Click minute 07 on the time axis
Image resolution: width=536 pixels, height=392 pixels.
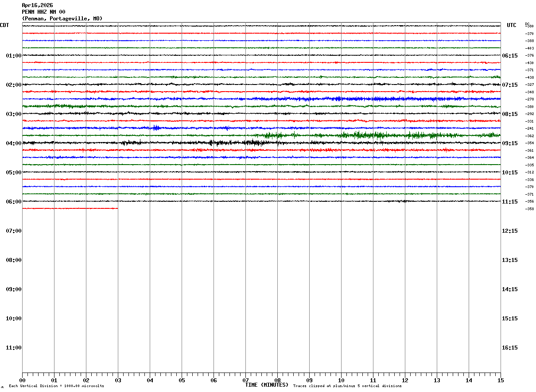245,380
